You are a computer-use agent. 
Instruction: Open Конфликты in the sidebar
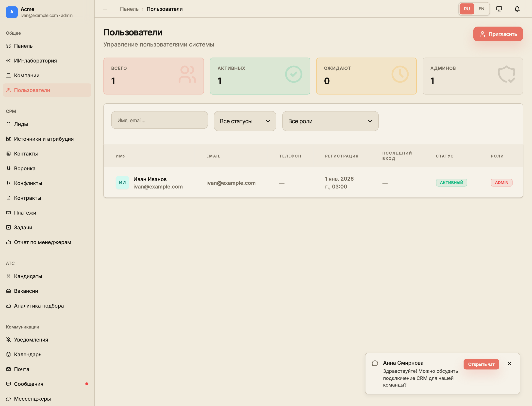(x=47, y=183)
